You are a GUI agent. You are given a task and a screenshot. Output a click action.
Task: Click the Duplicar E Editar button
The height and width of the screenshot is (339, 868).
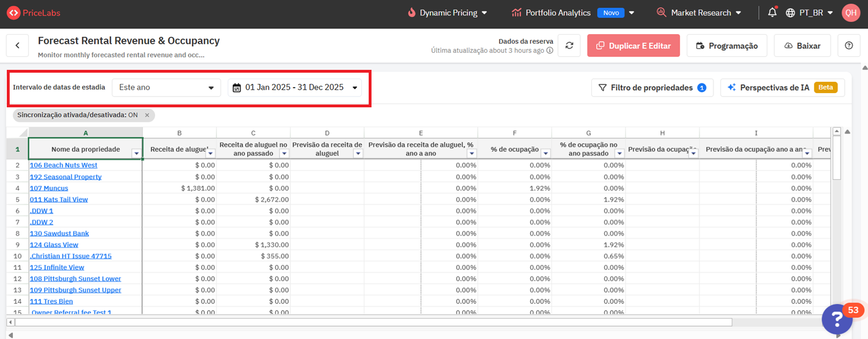633,45
